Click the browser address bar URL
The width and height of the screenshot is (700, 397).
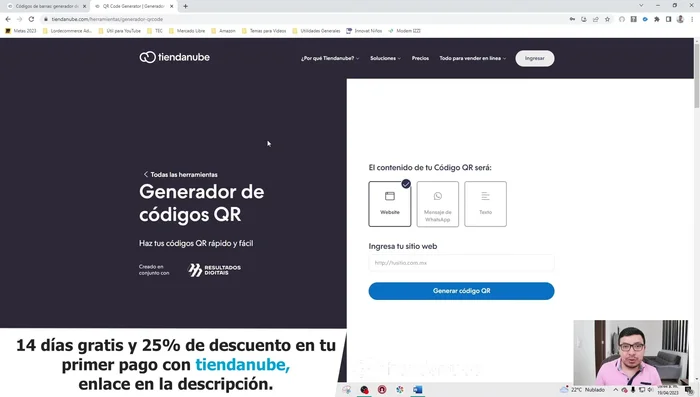(107, 19)
